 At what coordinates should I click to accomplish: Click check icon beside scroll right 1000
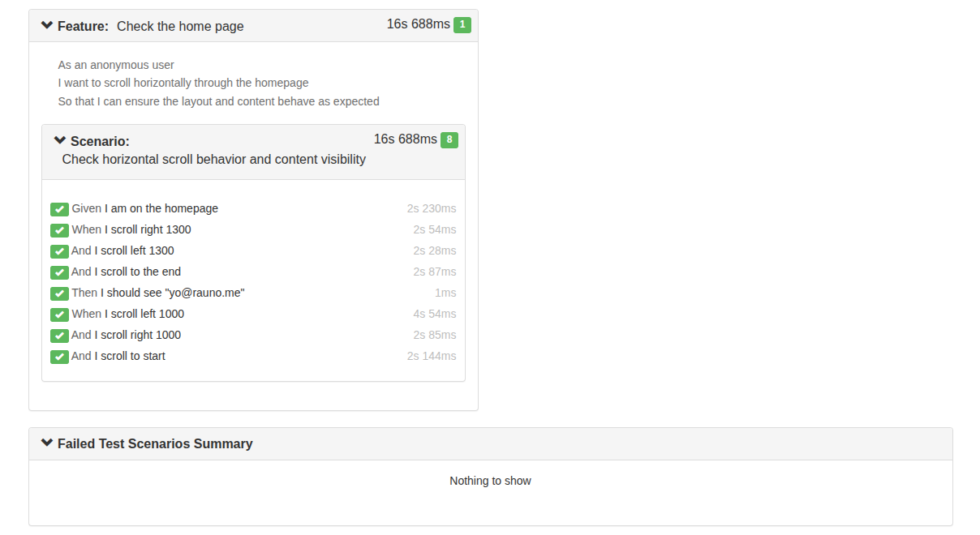pyautogui.click(x=59, y=336)
